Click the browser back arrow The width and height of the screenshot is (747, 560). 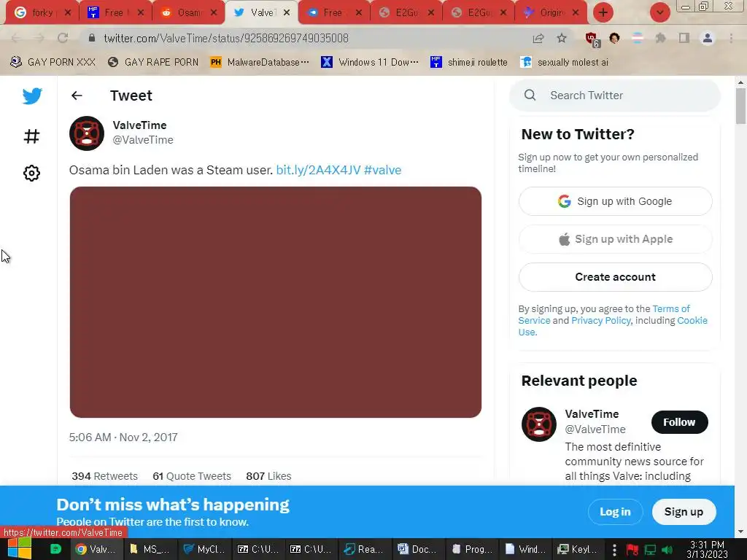pyautogui.click(x=16, y=38)
